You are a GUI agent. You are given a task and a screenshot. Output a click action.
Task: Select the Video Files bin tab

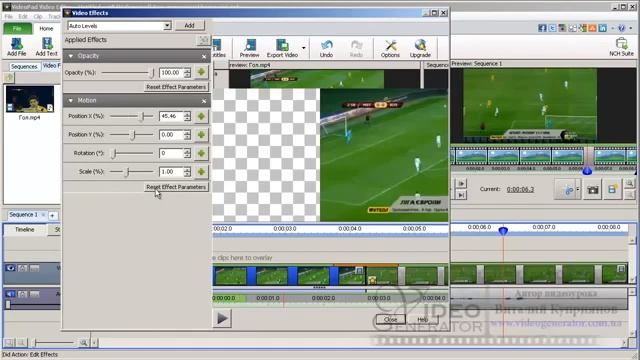(x=51, y=66)
